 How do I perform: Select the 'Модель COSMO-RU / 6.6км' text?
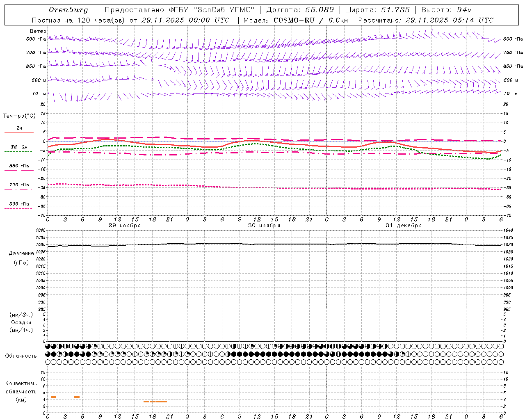295,20
